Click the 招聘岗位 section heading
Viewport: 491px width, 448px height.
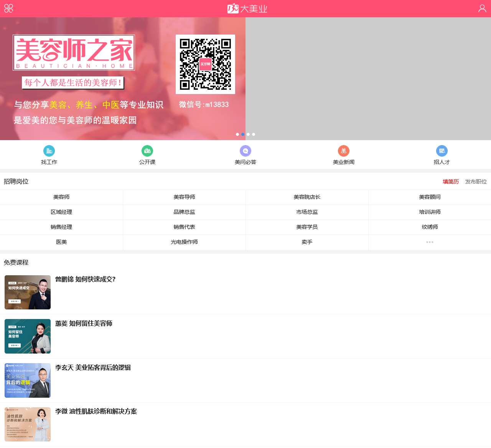[16, 182]
